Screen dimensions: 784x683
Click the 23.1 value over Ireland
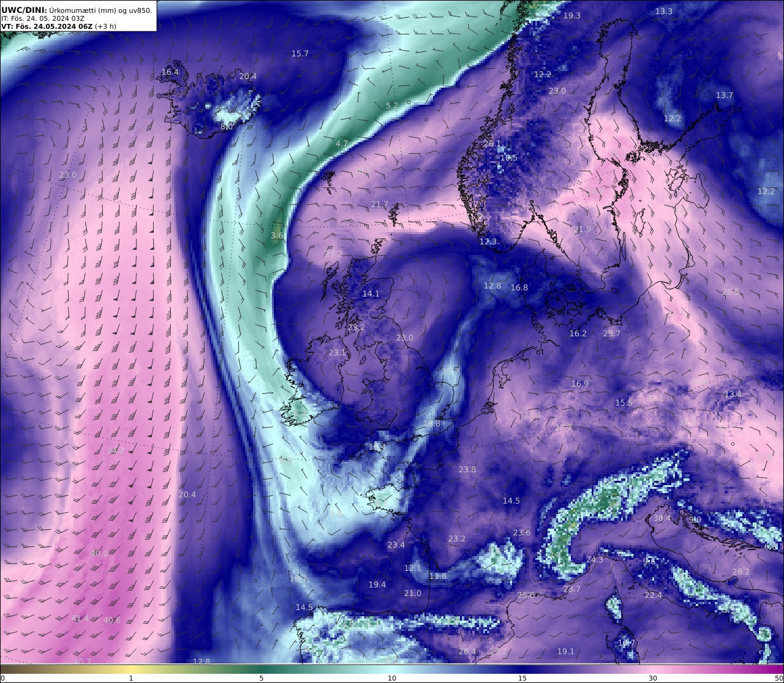pyautogui.click(x=337, y=352)
